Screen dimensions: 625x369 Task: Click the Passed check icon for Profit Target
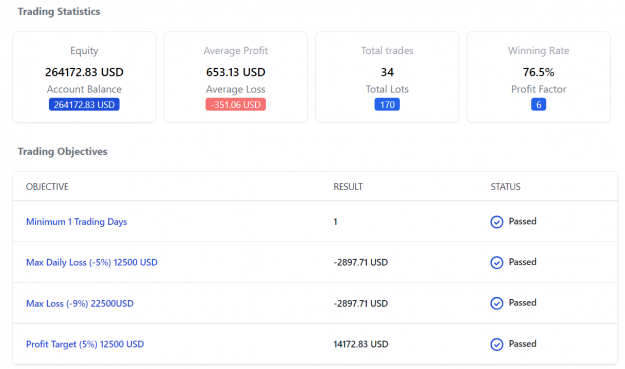(x=496, y=344)
